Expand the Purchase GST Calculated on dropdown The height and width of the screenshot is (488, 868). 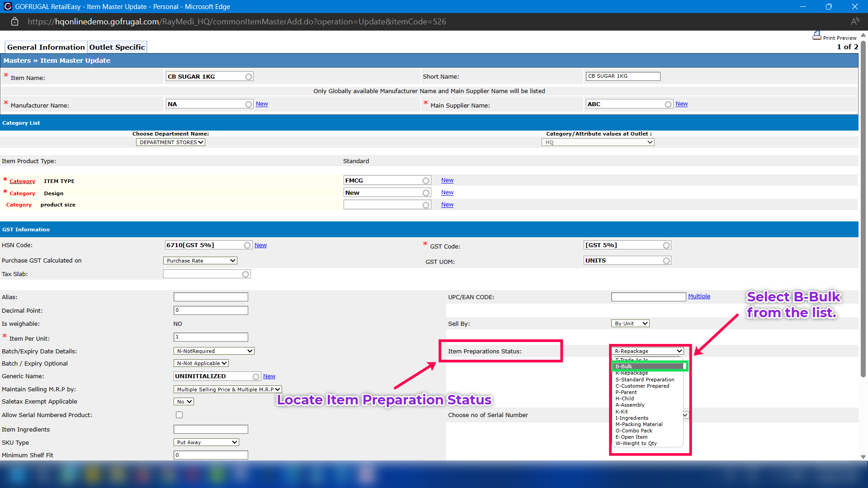point(200,261)
